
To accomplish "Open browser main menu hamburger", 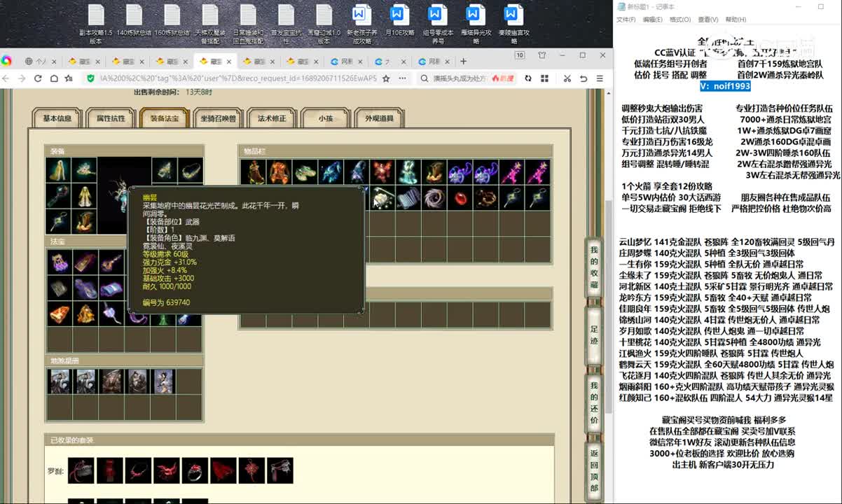I will pyautogui.click(x=600, y=78).
